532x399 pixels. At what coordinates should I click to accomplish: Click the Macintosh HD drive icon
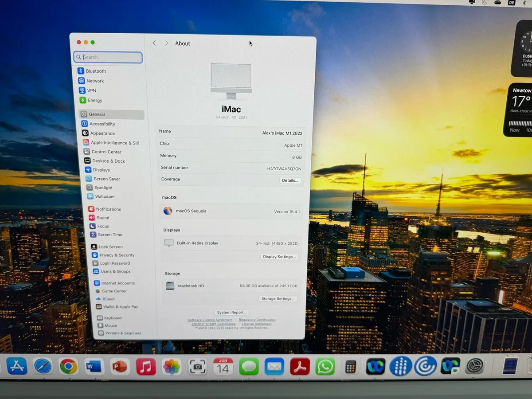170,286
